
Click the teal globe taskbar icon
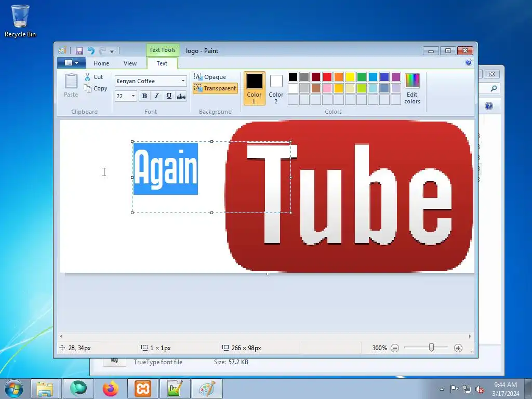tap(78, 389)
